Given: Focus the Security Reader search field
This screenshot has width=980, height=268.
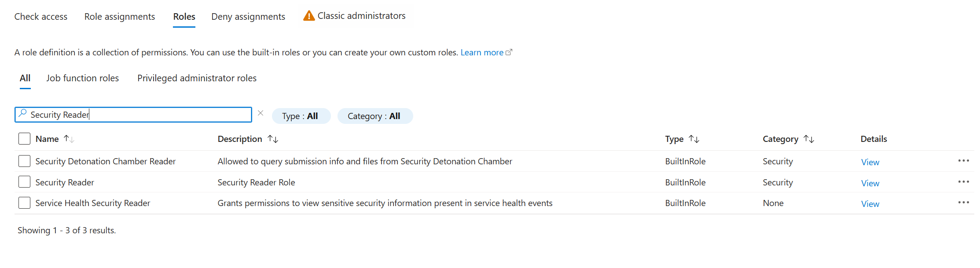Looking at the screenshot, I should (x=133, y=115).
